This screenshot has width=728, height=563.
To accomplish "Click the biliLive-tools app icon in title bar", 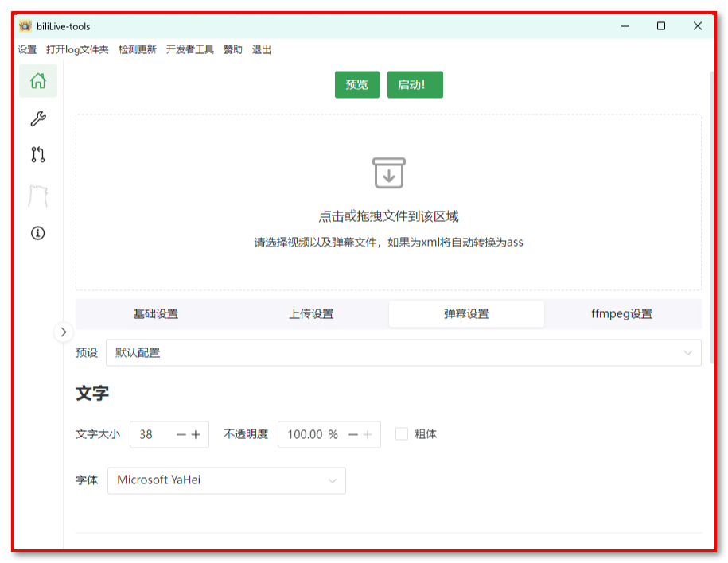I will coord(25,25).
